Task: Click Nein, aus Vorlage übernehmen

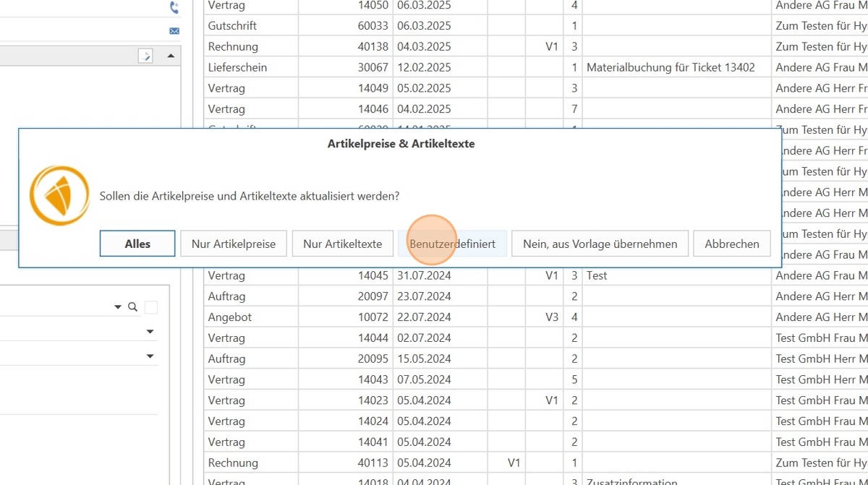Action: coord(600,244)
